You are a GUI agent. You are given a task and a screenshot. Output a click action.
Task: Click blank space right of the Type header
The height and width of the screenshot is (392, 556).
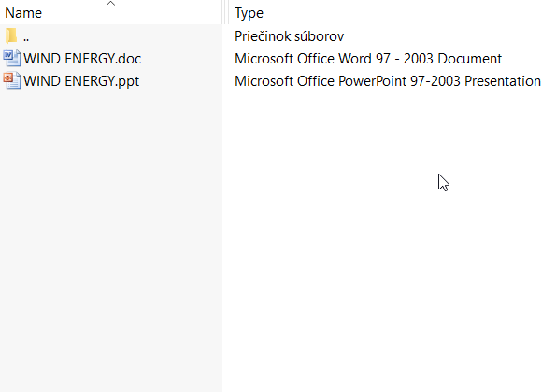407,13
